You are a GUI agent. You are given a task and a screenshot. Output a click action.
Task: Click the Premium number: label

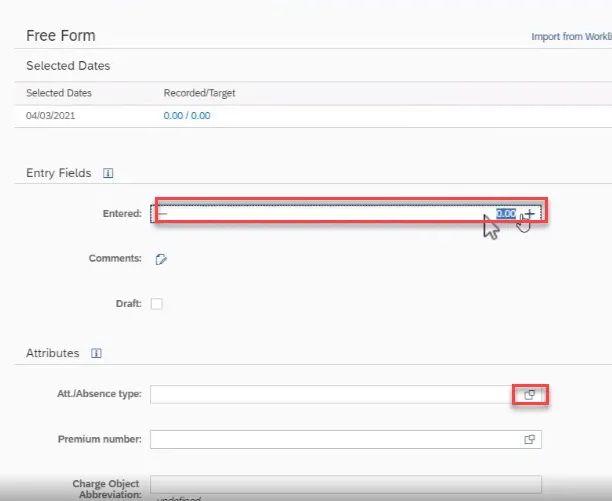click(100, 439)
